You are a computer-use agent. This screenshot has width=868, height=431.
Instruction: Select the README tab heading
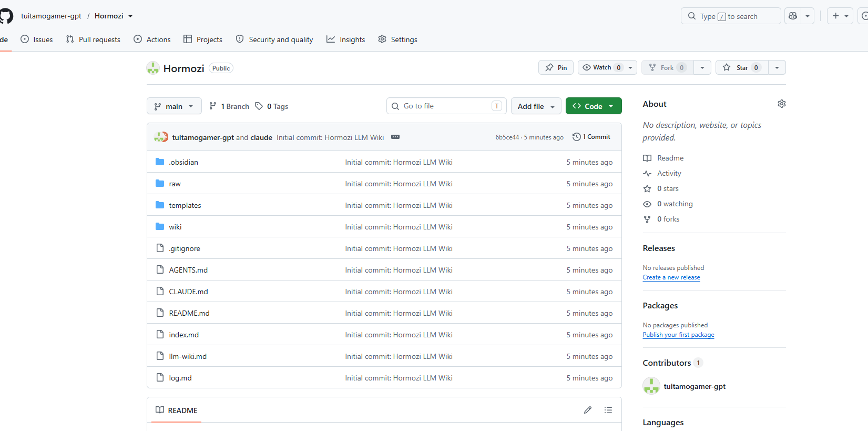[x=177, y=410]
